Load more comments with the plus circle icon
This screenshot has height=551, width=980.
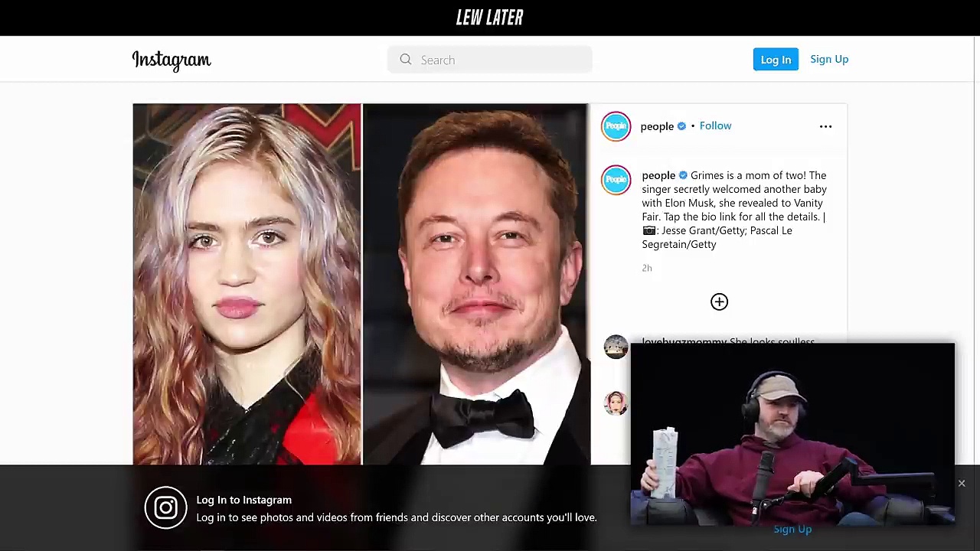719,302
